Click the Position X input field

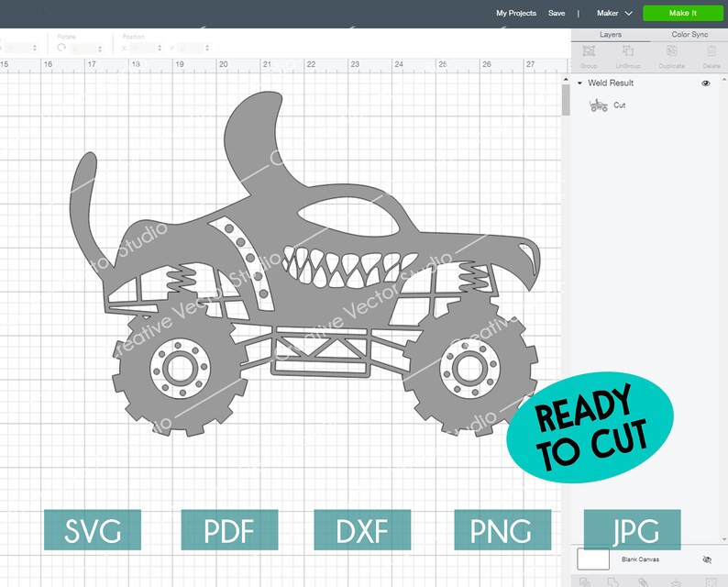143,49
